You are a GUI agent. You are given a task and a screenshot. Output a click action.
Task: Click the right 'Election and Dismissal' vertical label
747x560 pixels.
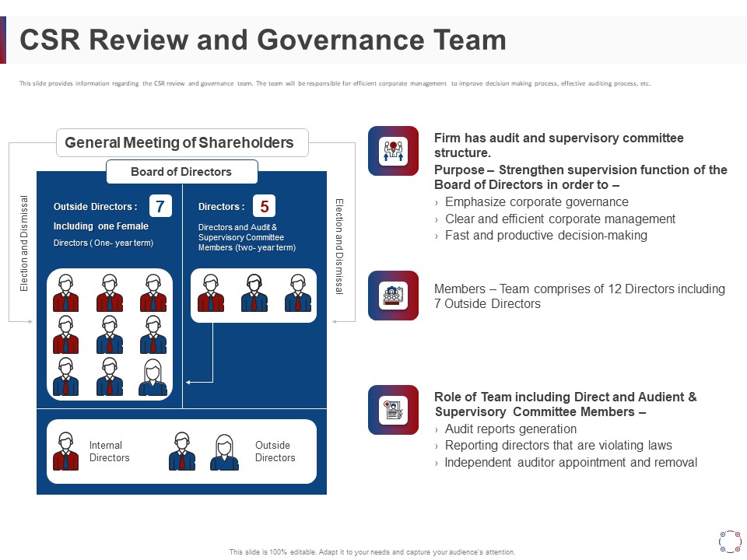(339, 247)
